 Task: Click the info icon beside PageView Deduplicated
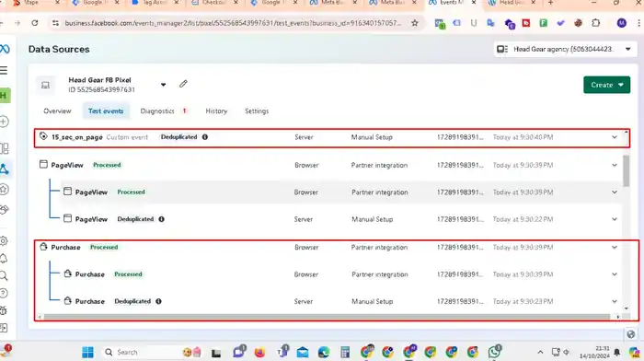(161, 219)
